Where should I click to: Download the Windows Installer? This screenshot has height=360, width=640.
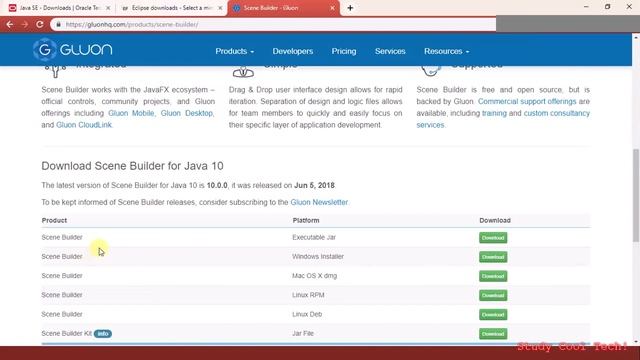[x=493, y=257]
